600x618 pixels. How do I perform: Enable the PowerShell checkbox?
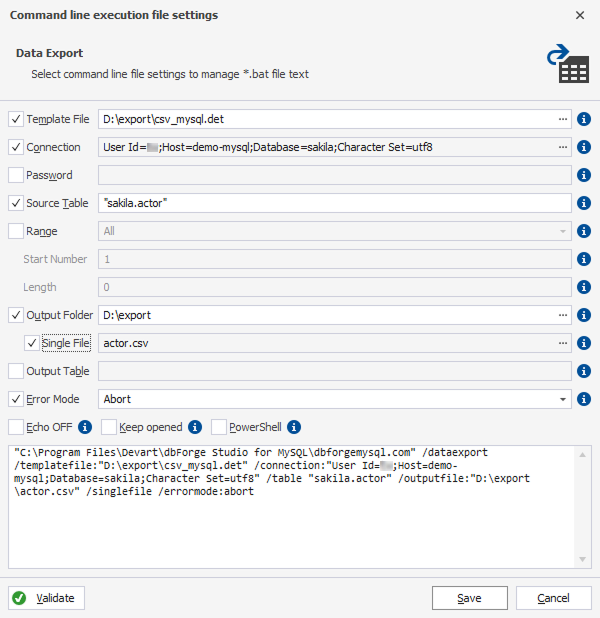pyautogui.click(x=219, y=427)
